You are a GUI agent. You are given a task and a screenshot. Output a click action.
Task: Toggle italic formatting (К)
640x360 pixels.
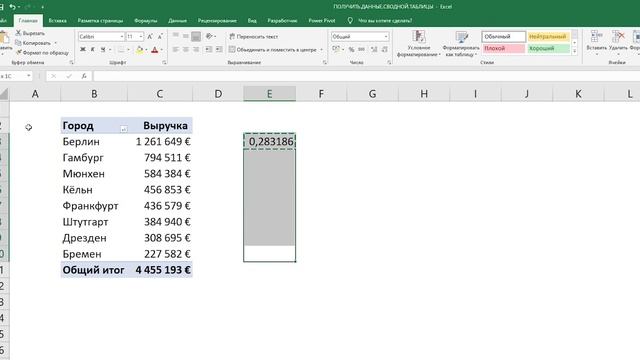click(93, 49)
